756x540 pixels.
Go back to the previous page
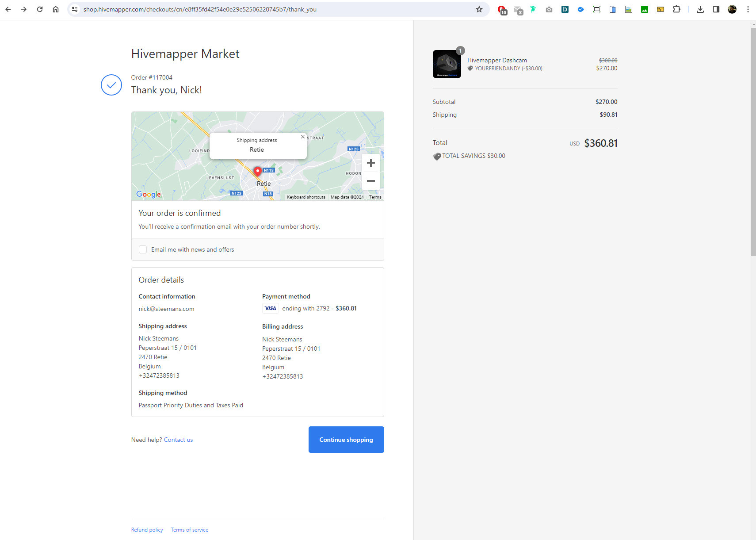(x=8, y=9)
